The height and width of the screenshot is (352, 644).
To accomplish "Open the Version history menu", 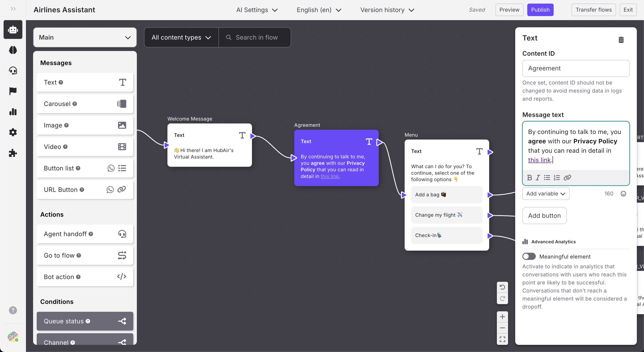I will (387, 10).
